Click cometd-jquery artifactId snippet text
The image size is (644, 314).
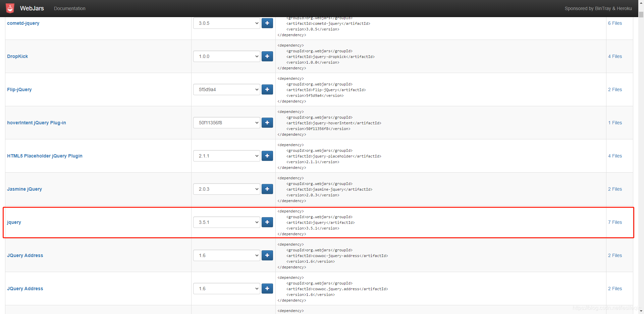328,23
